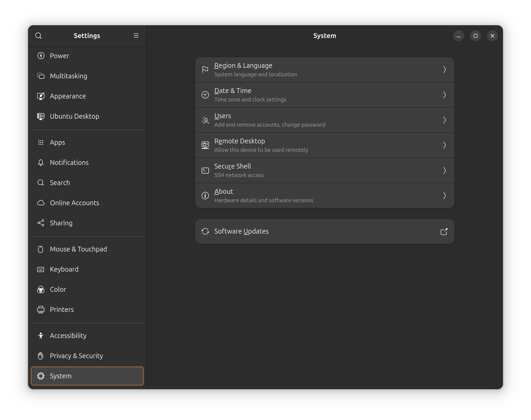Click Privacy & Security in sidebar
Image resolution: width=531 pixels, height=420 pixels.
pos(76,356)
